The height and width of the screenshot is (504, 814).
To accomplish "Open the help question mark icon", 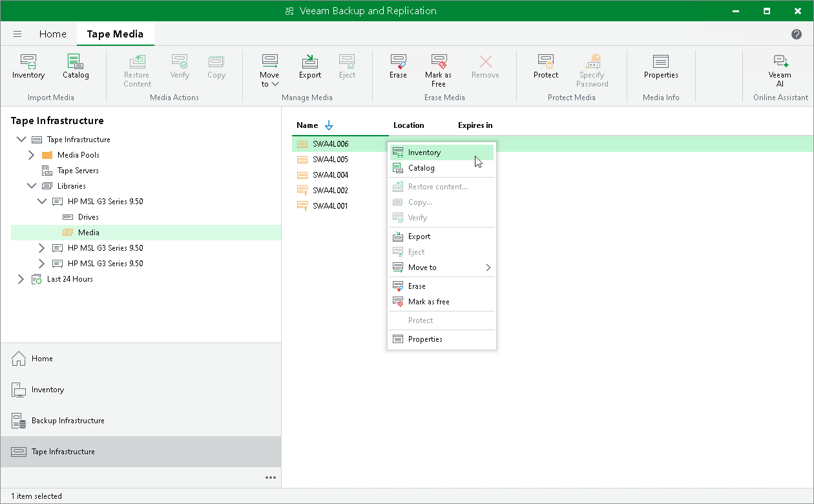I will tap(797, 34).
